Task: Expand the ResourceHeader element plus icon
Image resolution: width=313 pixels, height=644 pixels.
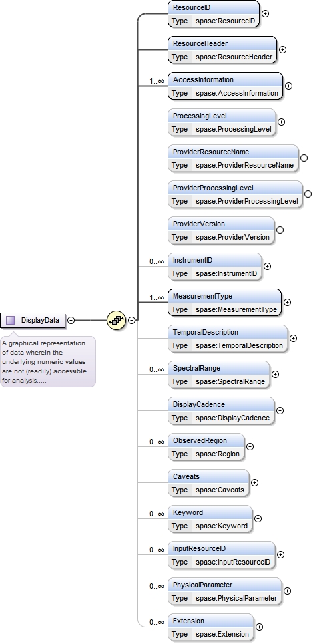Action: (x=283, y=49)
